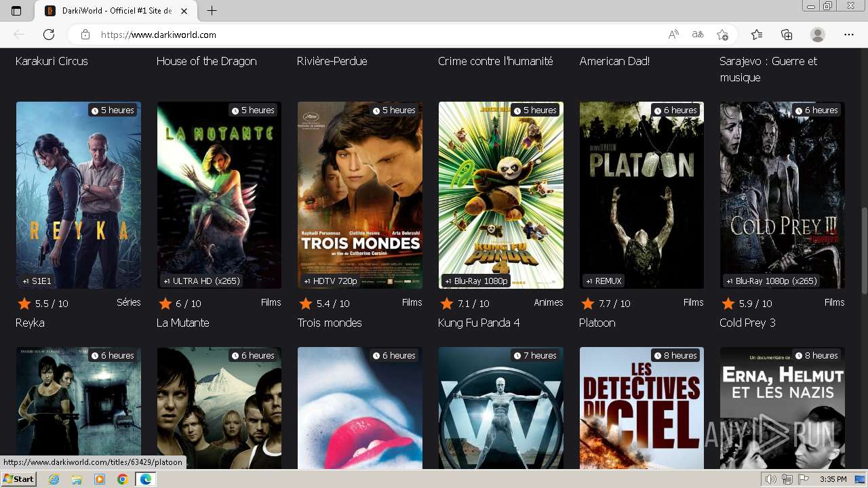Open volume speaker tray icon
The height and width of the screenshot is (488, 868).
coord(770,479)
